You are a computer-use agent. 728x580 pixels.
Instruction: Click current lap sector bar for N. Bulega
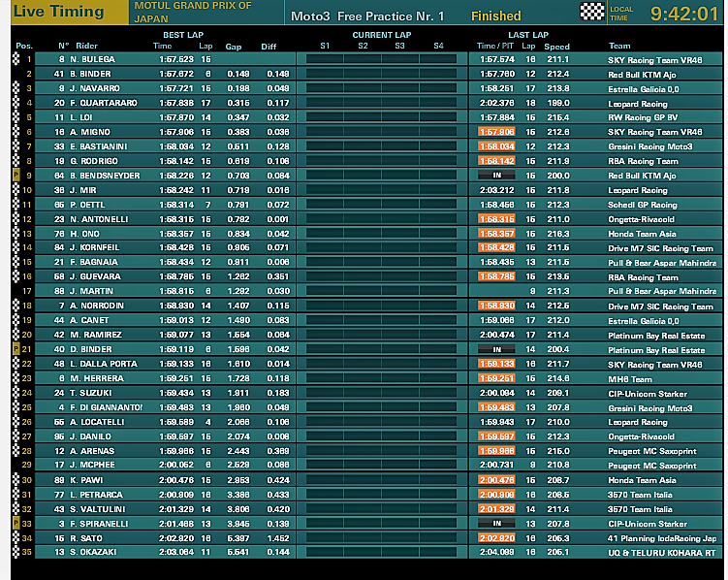click(382, 59)
